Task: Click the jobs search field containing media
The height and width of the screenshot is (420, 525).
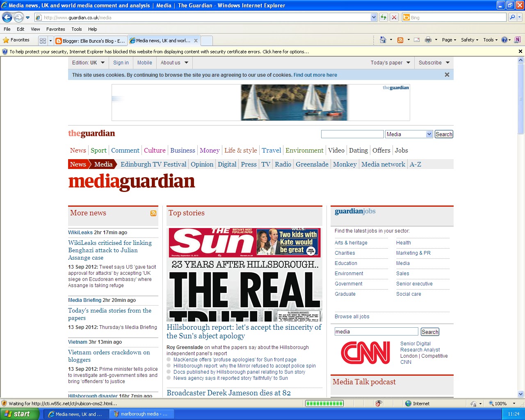Action: pyautogui.click(x=377, y=331)
